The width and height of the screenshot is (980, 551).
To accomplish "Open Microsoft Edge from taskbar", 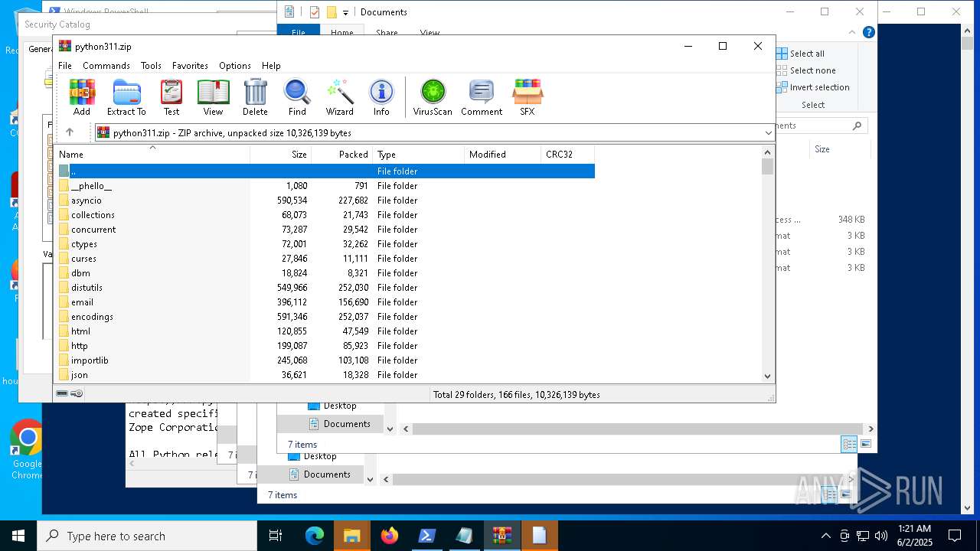I will (x=315, y=536).
